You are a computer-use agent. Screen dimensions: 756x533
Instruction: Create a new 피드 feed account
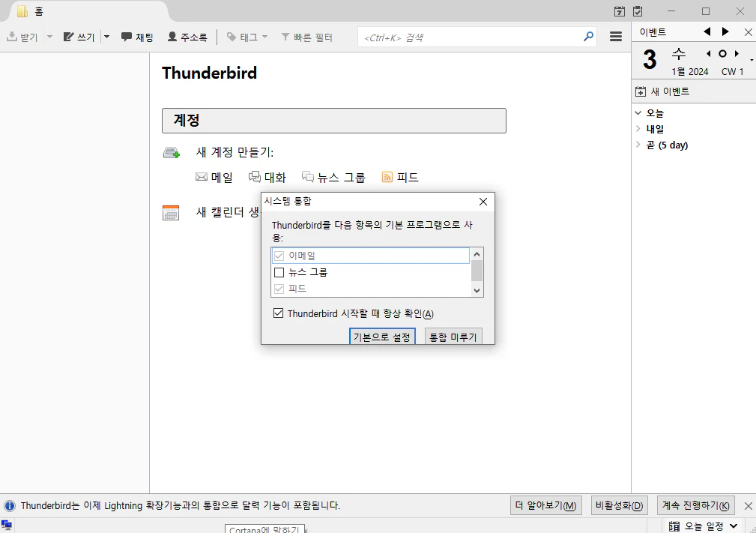(x=400, y=178)
